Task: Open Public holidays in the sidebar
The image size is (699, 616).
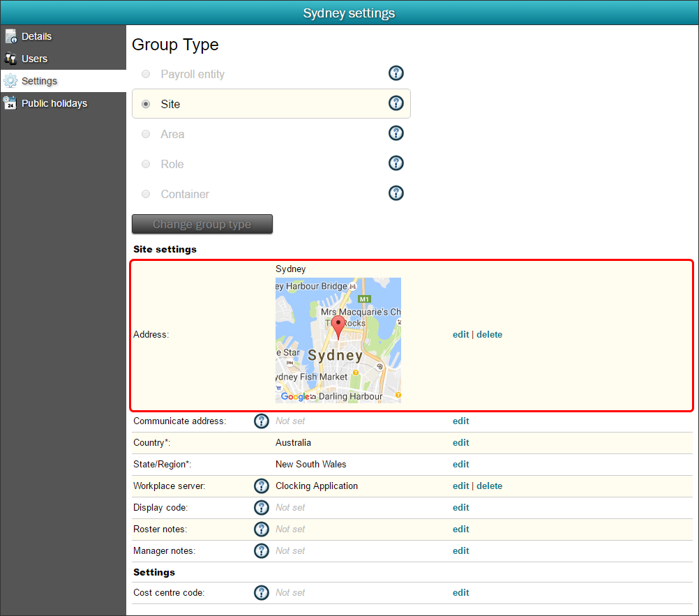Action: click(63, 103)
